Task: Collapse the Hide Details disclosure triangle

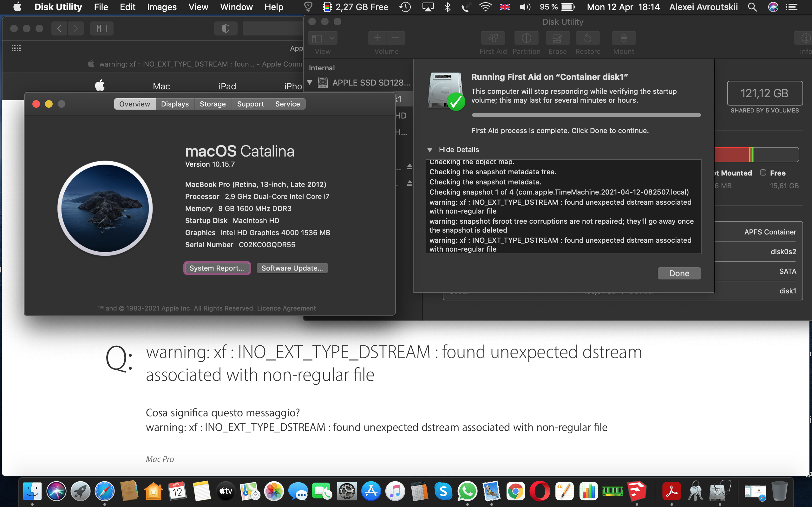Action: pyautogui.click(x=430, y=150)
